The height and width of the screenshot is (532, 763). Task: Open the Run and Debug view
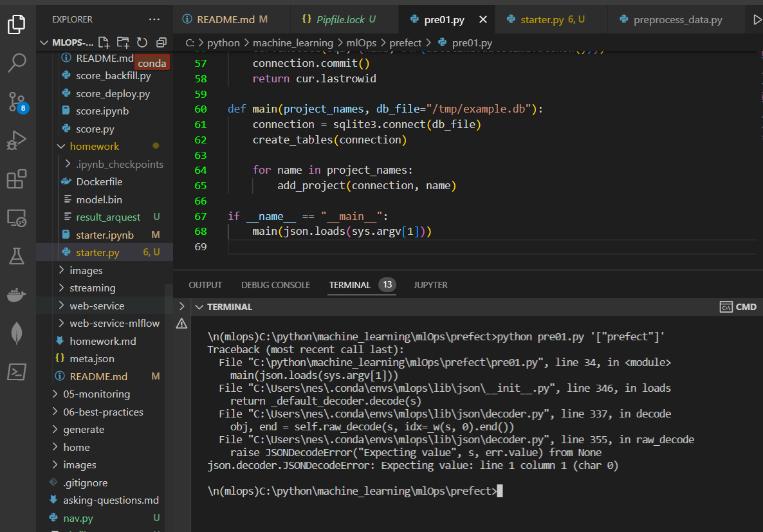point(17,138)
